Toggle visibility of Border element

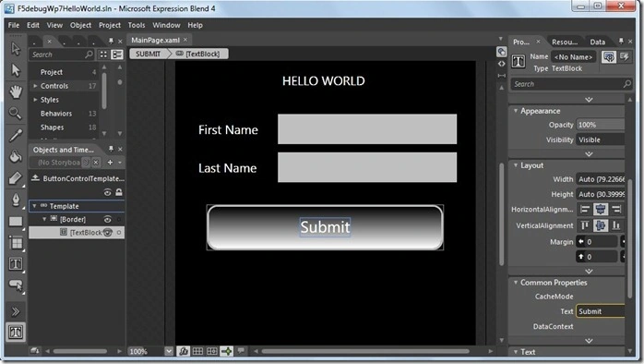coord(107,219)
